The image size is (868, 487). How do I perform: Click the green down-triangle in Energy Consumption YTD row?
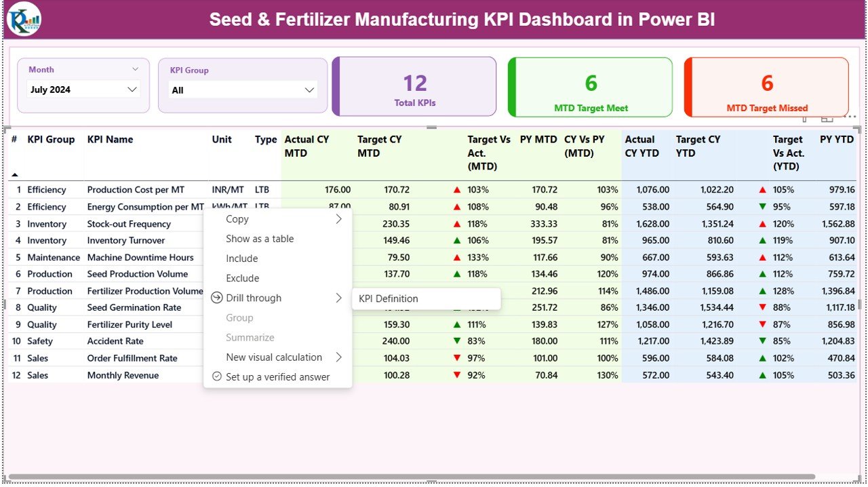click(763, 206)
